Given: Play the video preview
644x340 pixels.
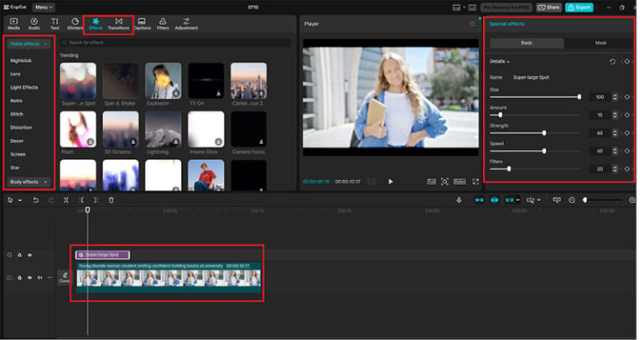Looking at the screenshot, I should [x=391, y=182].
